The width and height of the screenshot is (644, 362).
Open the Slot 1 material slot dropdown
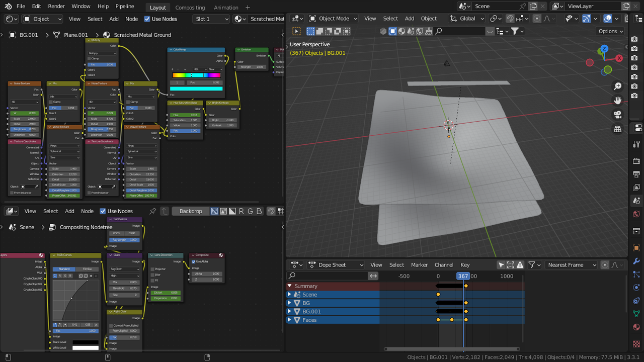click(x=211, y=19)
